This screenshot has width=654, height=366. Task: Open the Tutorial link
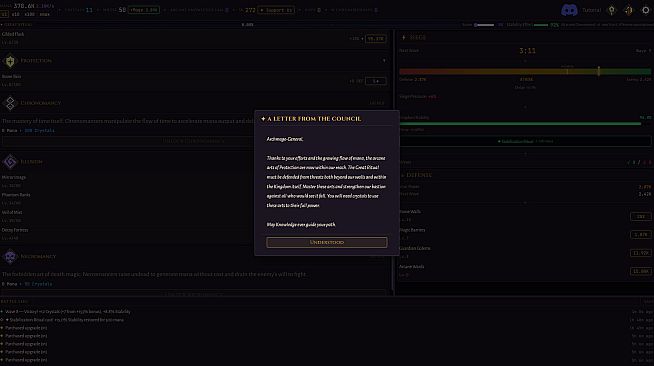click(x=591, y=10)
